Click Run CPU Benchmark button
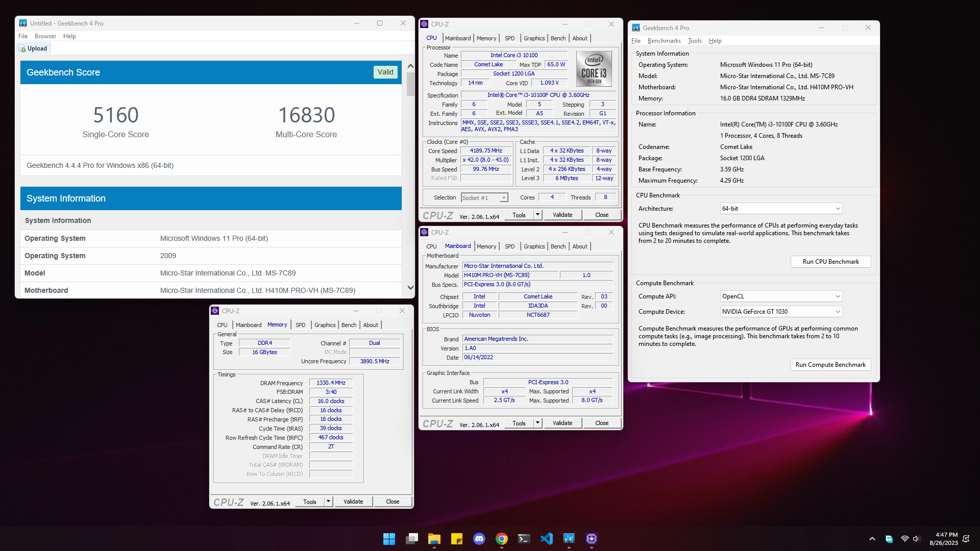The height and width of the screenshot is (551, 980). point(830,262)
